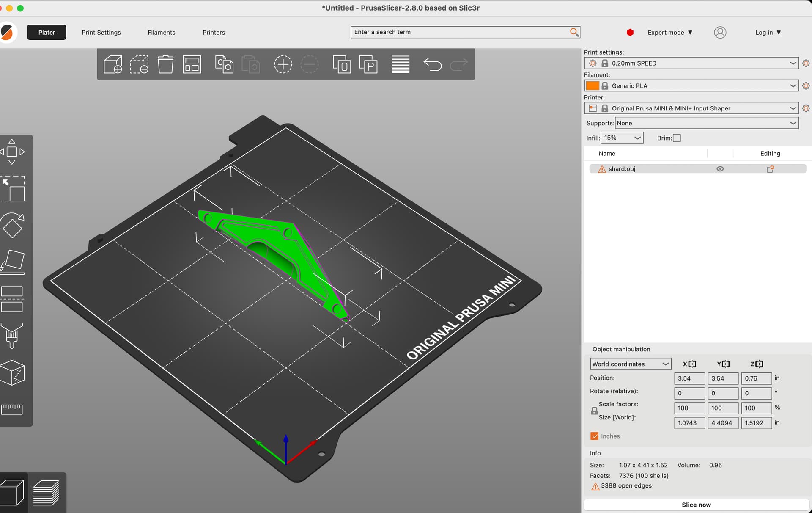Click the Undo arrow icon
812x513 pixels.
click(x=432, y=64)
